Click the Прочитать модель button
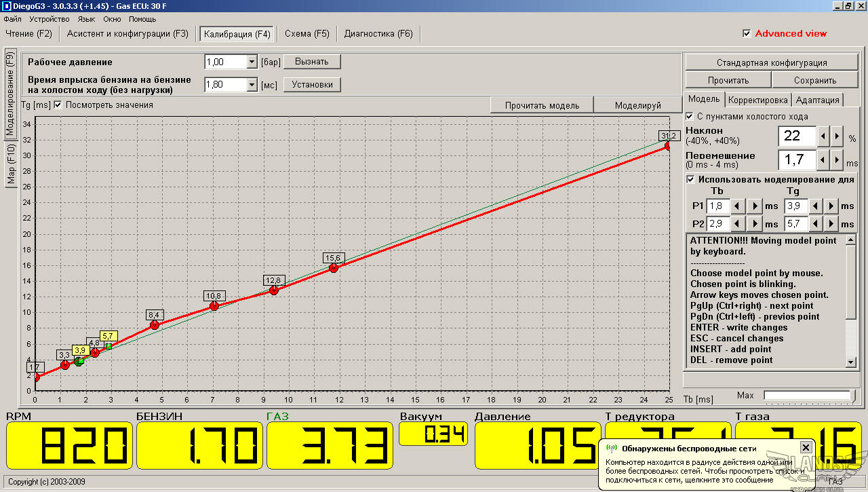 pyautogui.click(x=542, y=105)
